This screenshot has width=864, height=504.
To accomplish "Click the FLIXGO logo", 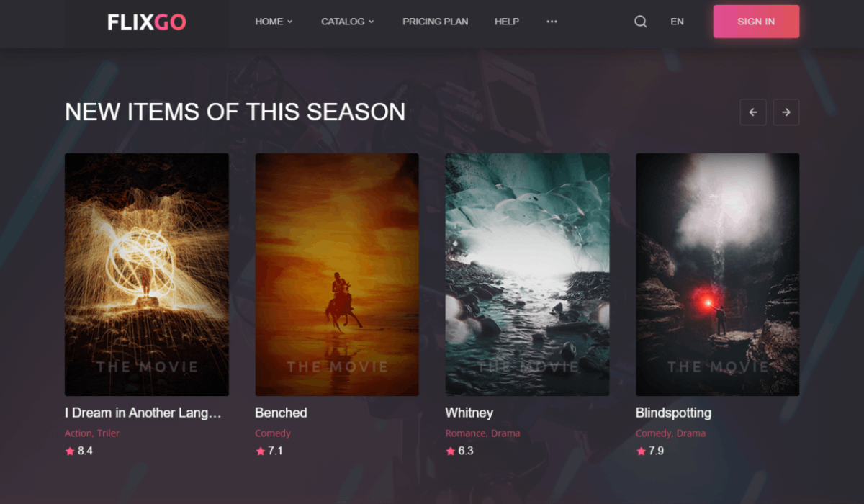I will (147, 22).
